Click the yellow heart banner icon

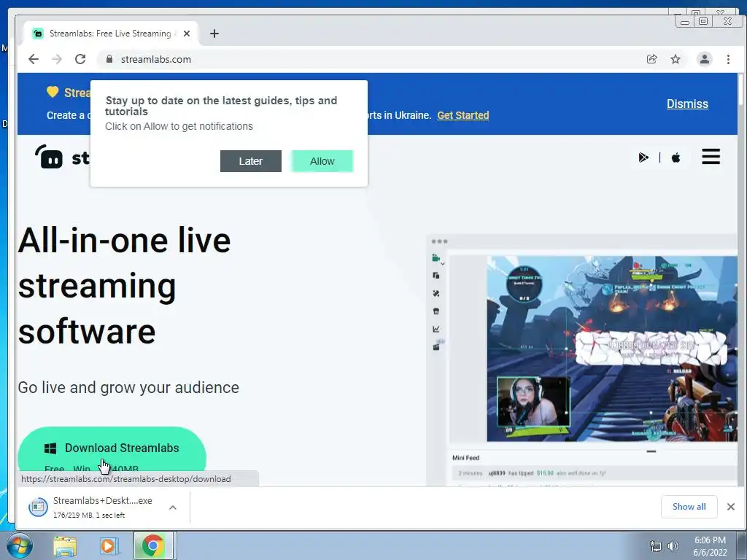[x=53, y=92]
